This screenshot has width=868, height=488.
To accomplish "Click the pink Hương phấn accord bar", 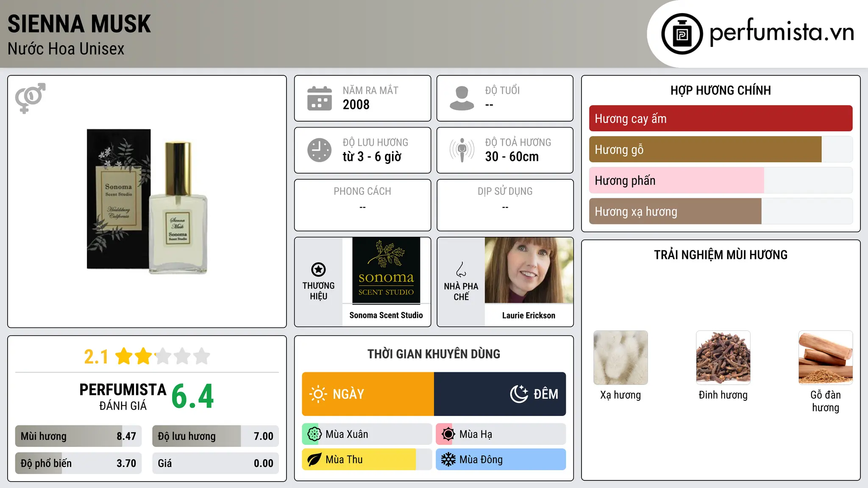I will [x=721, y=180].
